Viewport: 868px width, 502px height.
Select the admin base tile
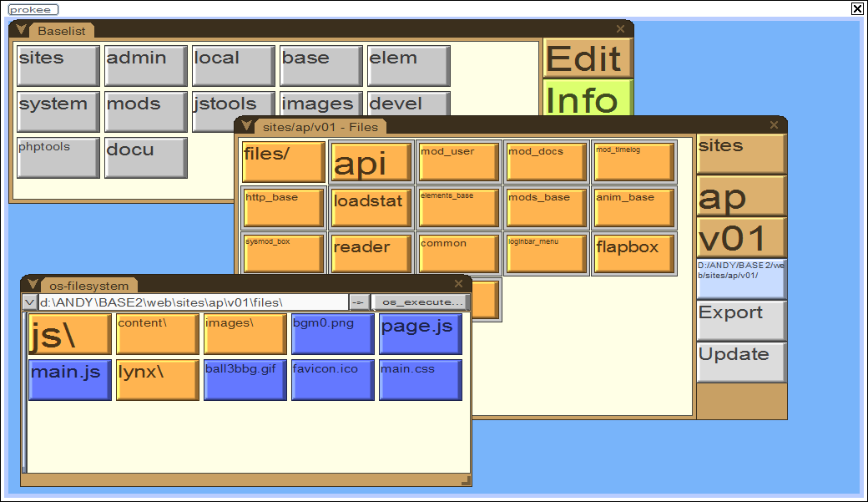(146, 65)
